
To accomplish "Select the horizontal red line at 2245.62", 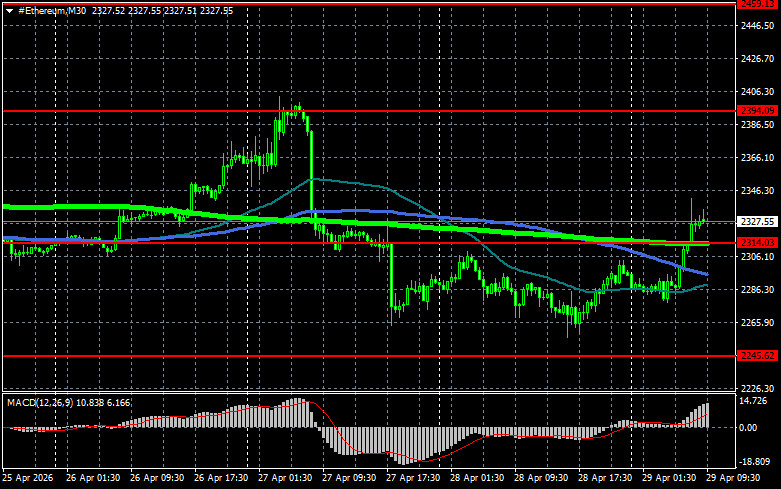I will (x=369, y=356).
